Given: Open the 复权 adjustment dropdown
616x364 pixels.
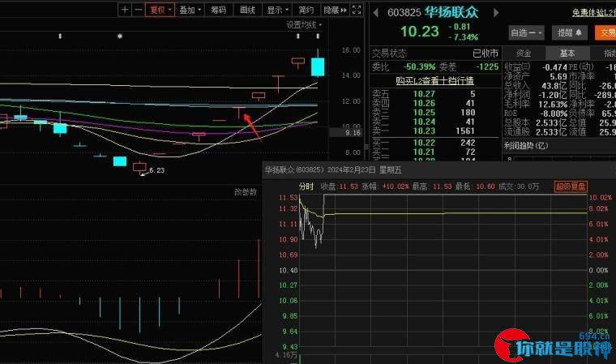Looking at the screenshot, I should click(x=160, y=10).
